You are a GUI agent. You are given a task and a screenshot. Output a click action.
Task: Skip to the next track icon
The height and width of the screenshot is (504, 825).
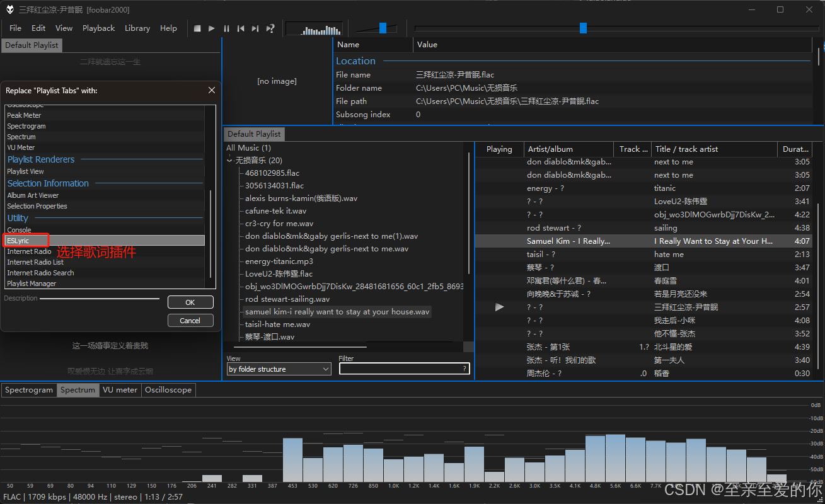click(x=255, y=28)
